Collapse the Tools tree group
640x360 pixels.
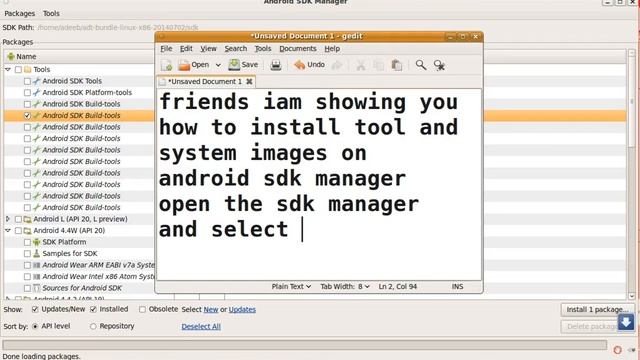tap(8, 69)
